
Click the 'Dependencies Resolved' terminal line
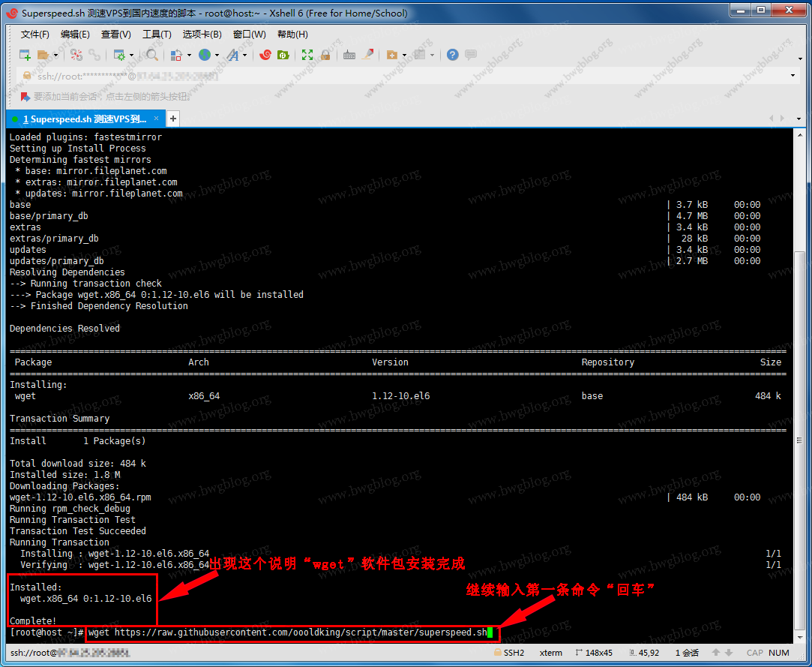(x=64, y=328)
